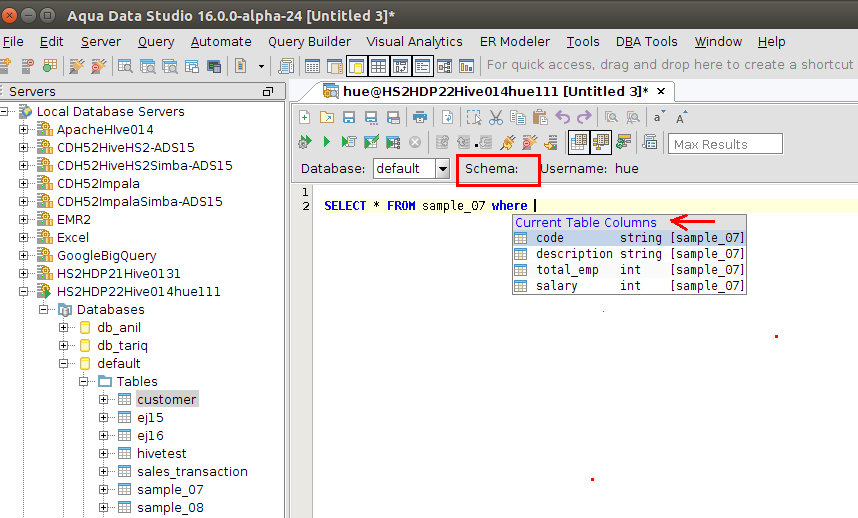Collapse the Tables folder
This screenshot has height=518, width=858.
point(84,382)
